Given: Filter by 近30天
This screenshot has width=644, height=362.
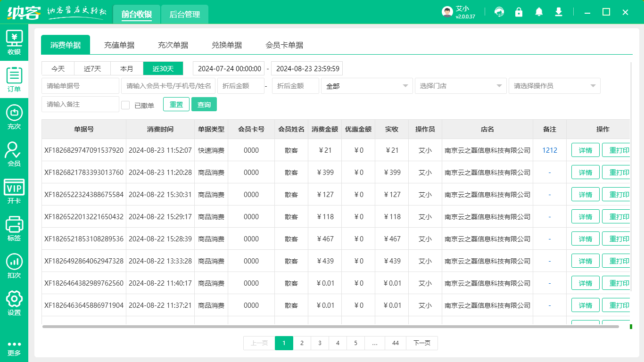Looking at the screenshot, I should point(163,68).
